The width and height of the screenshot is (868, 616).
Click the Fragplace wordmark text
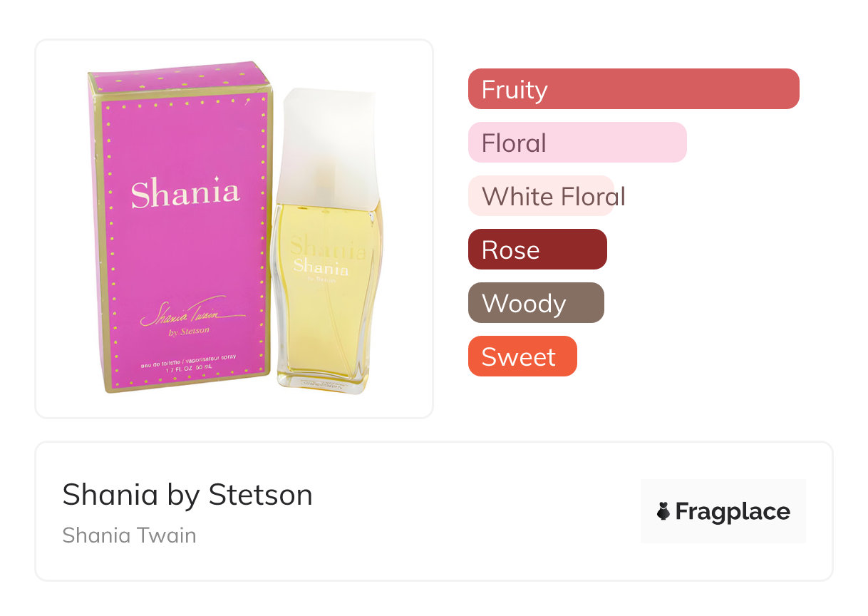click(733, 511)
